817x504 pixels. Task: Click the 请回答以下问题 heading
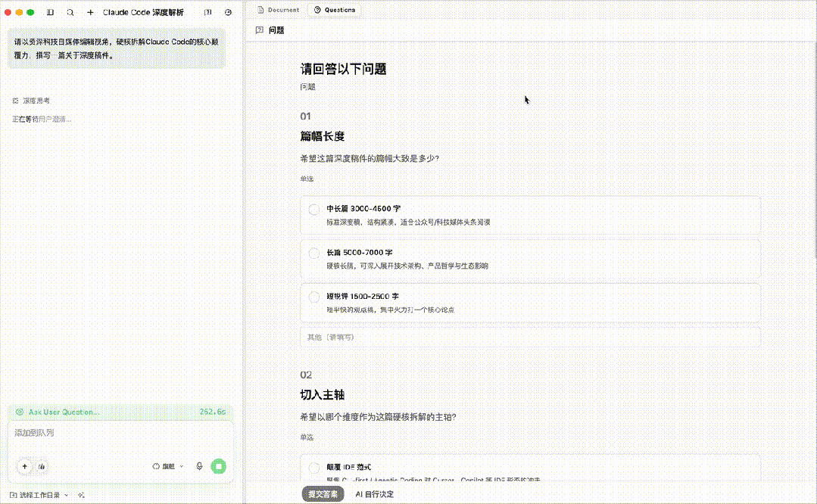(343, 70)
